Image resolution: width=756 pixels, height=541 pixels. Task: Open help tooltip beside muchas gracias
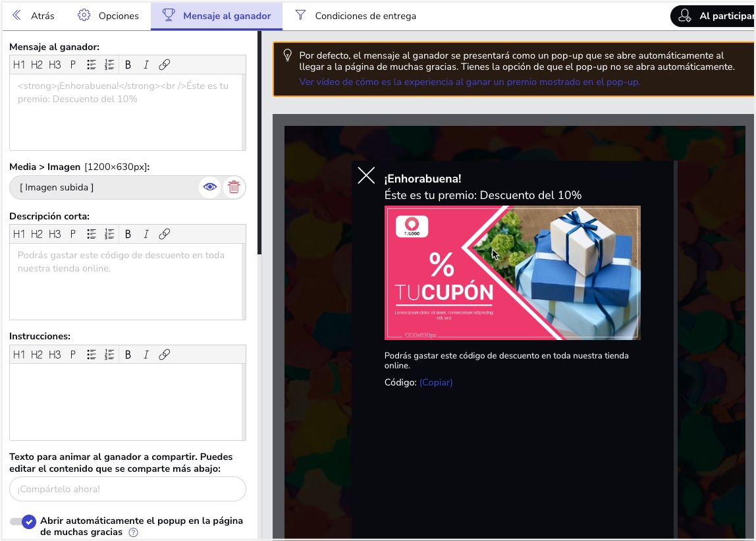coord(134,532)
